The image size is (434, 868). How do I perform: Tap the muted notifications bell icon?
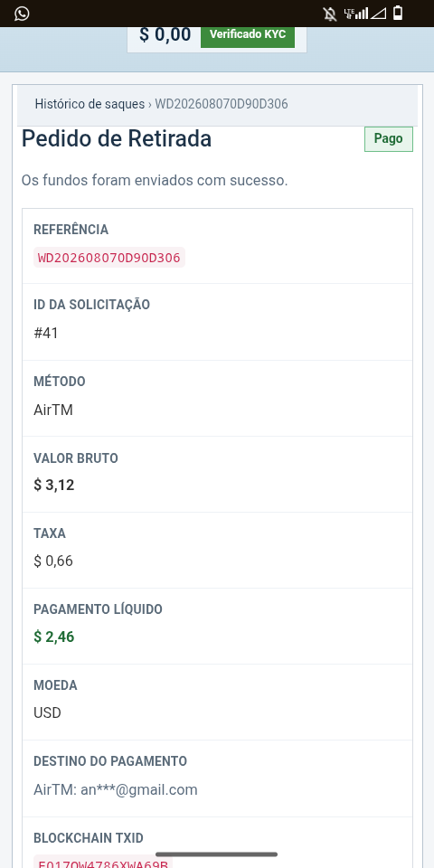click(x=330, y=14)
